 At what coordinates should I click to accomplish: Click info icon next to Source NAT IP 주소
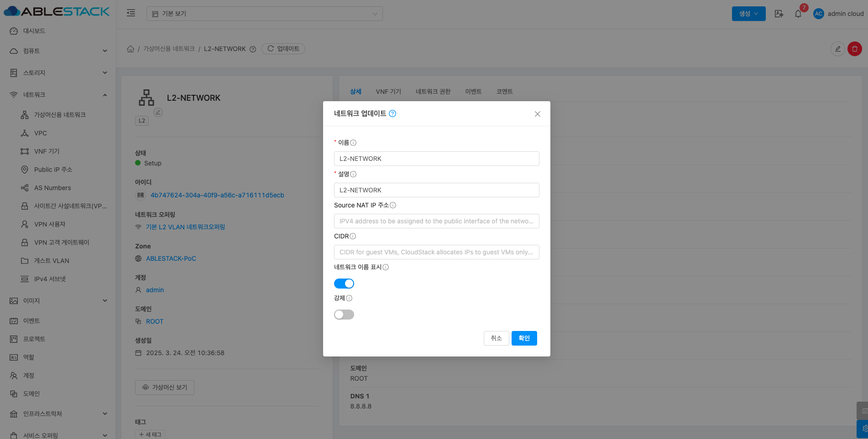point(393,205)
